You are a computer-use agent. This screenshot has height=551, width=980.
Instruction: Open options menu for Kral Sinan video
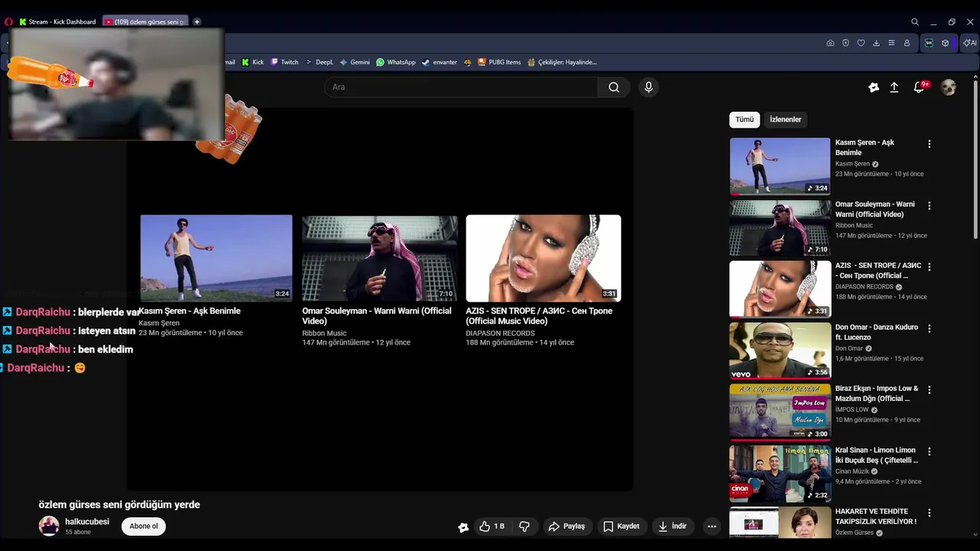click(929, 452)
